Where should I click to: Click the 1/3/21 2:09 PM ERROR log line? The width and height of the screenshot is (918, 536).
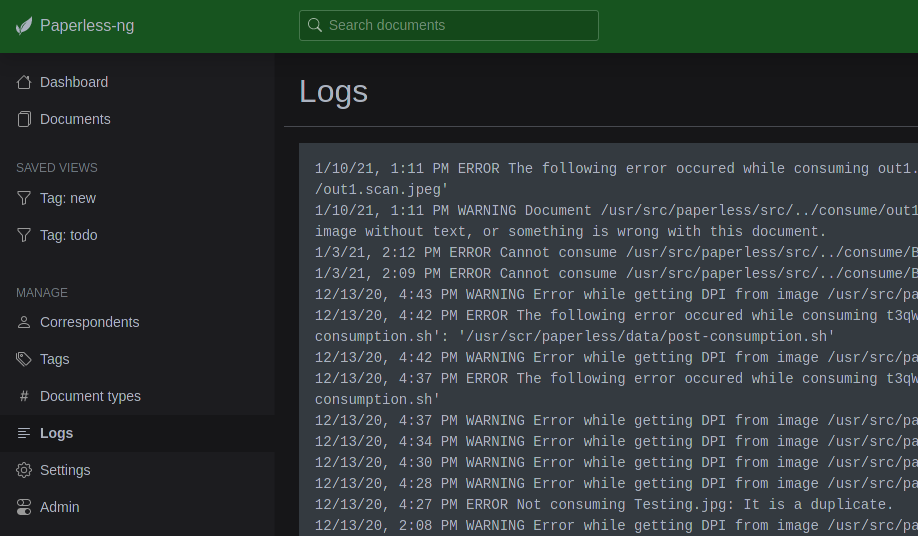point(616,274)
